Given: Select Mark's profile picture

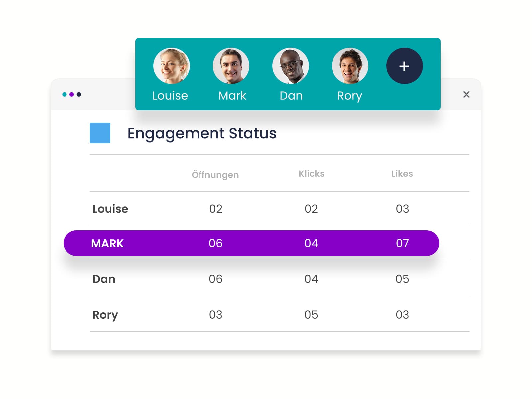Looking at the screenshot, I should coord(231,66).
